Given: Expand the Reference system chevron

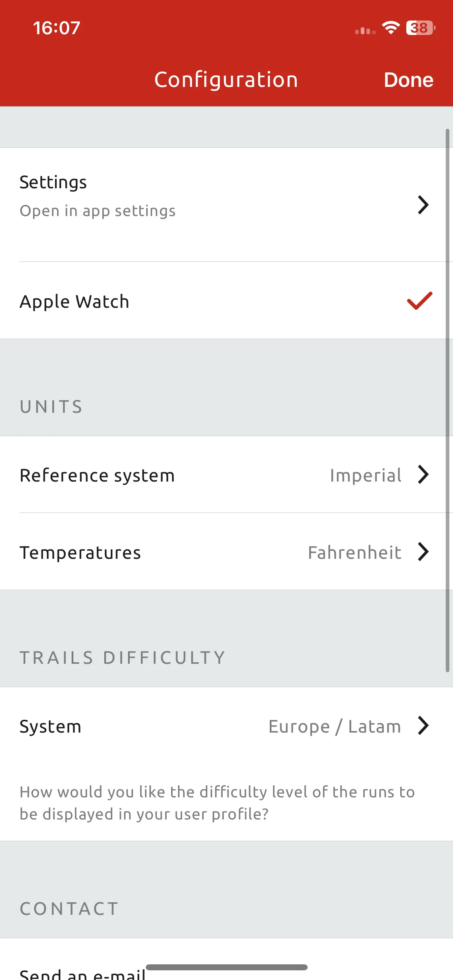Looking at the screenshot, I should [x=423, y=474].
